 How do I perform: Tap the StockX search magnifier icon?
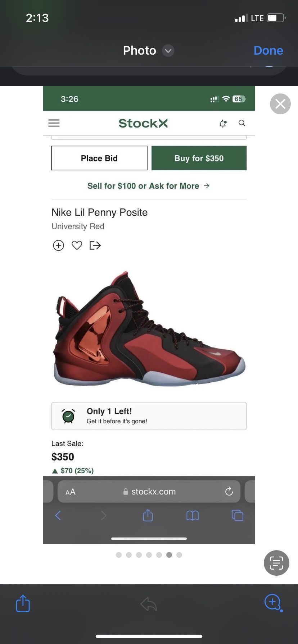coord(242,123)
